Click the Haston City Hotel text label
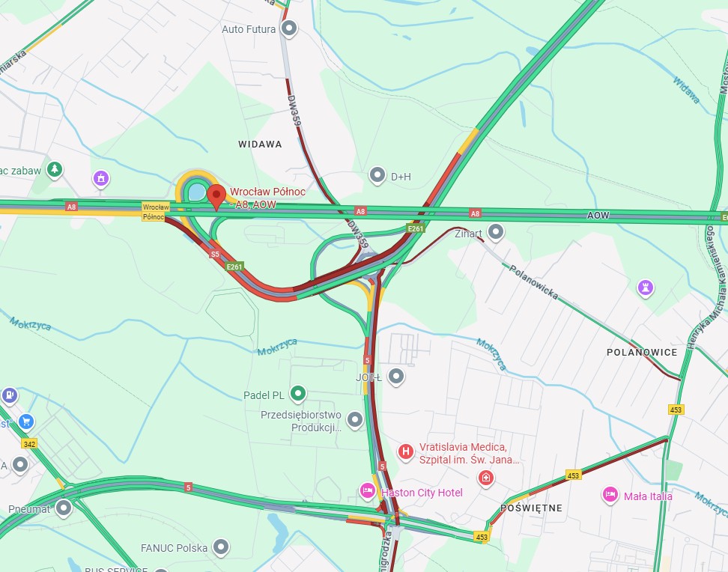The height and width of the screenshot is (572, 728). pos(422,493)
